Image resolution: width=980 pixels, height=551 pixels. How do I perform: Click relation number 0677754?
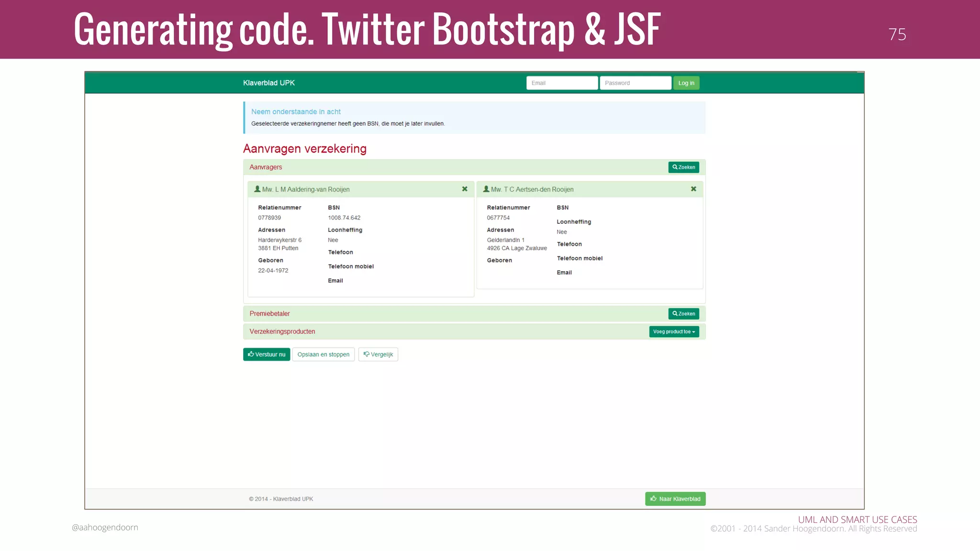pos(498,218)
